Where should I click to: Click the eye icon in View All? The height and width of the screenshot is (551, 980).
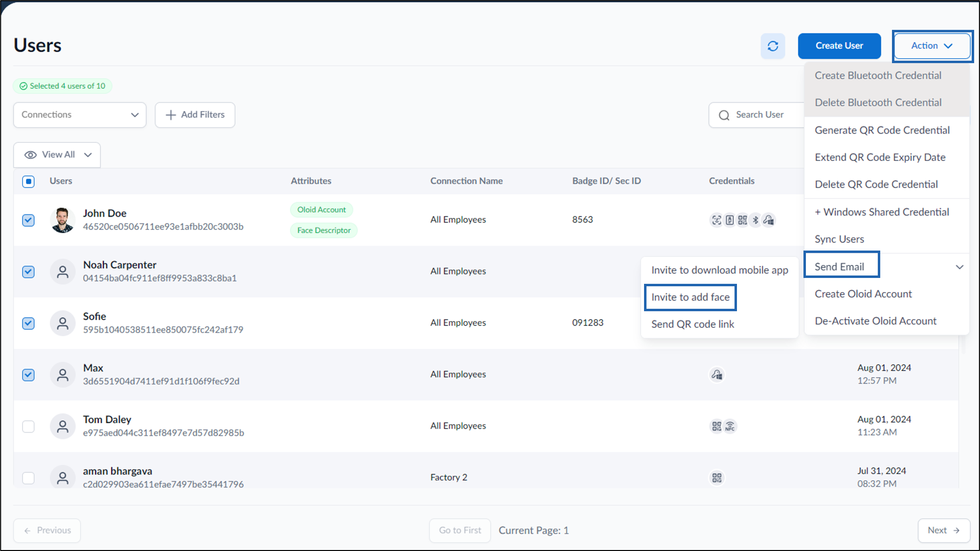[30, 155]
